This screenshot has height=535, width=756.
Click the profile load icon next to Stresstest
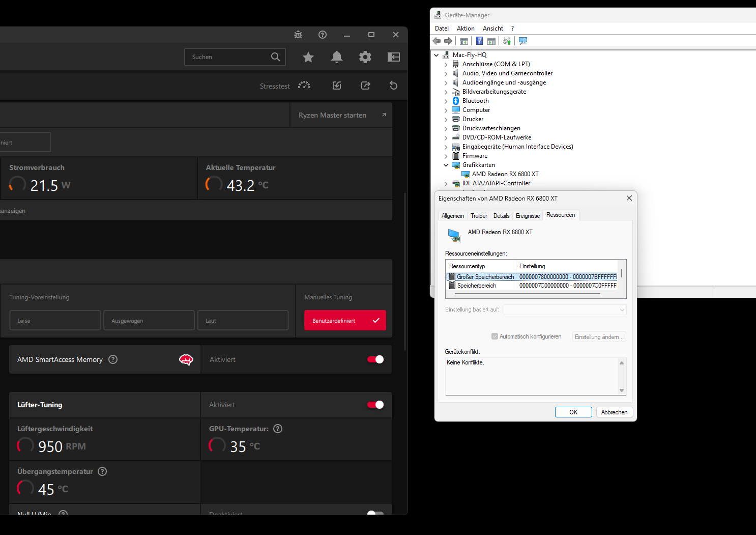(337, 86)
